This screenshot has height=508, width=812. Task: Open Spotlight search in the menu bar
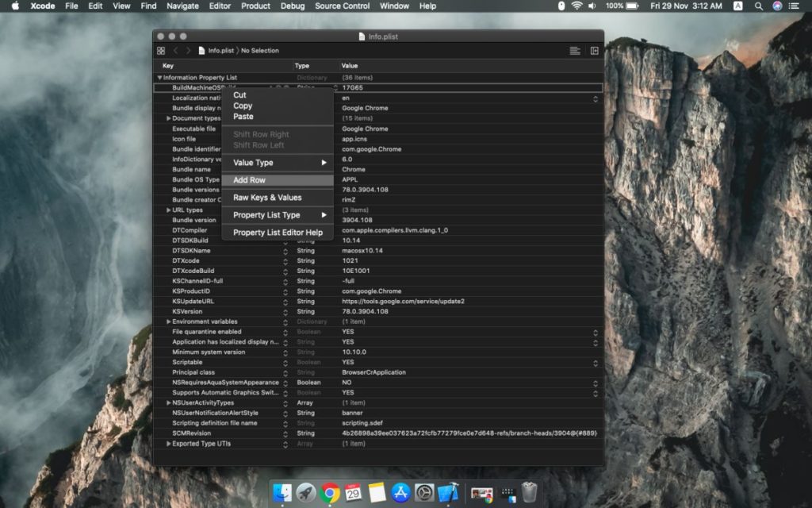point(758,6)
